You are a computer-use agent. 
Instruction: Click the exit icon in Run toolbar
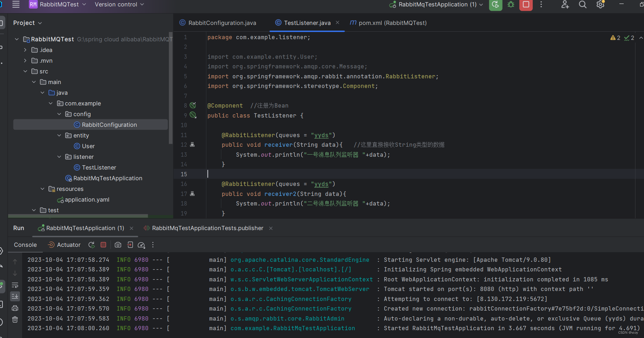pyautogui.click(x=130, y=245)
